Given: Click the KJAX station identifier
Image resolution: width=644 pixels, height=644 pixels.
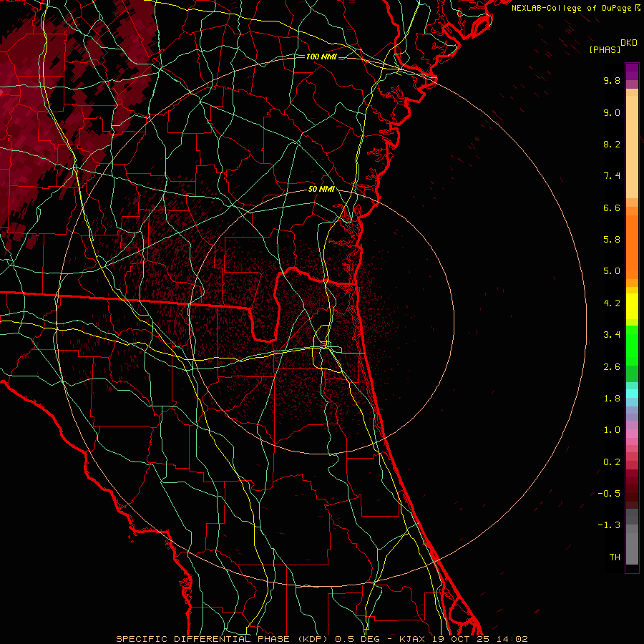Looking at the screenshot, I should coord(413,639).
